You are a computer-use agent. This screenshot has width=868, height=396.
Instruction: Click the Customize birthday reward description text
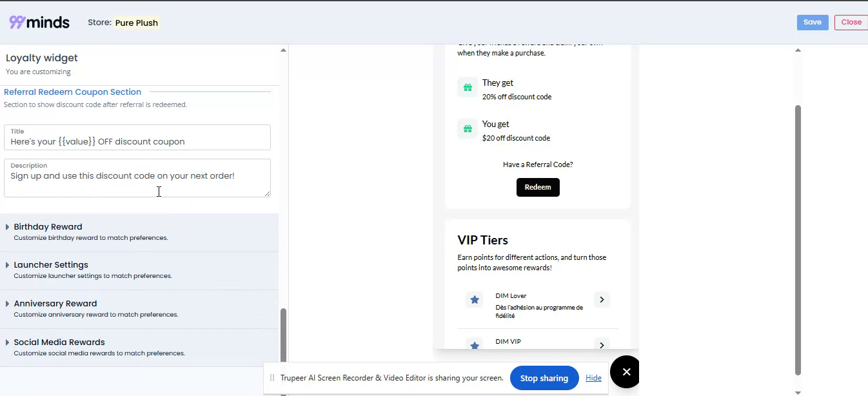[x=91, y=238]
